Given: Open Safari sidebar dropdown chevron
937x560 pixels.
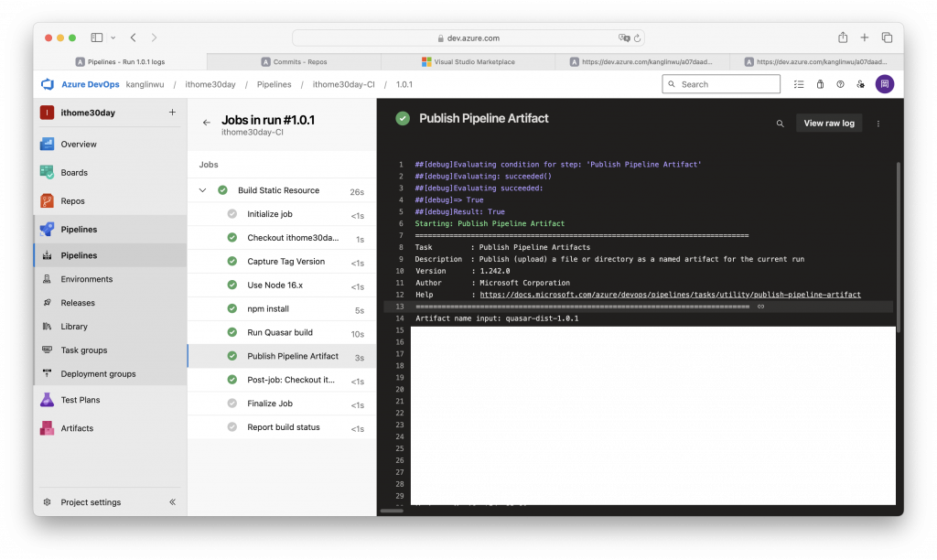Looking at the screenshot, I should (x=113, y=38).
